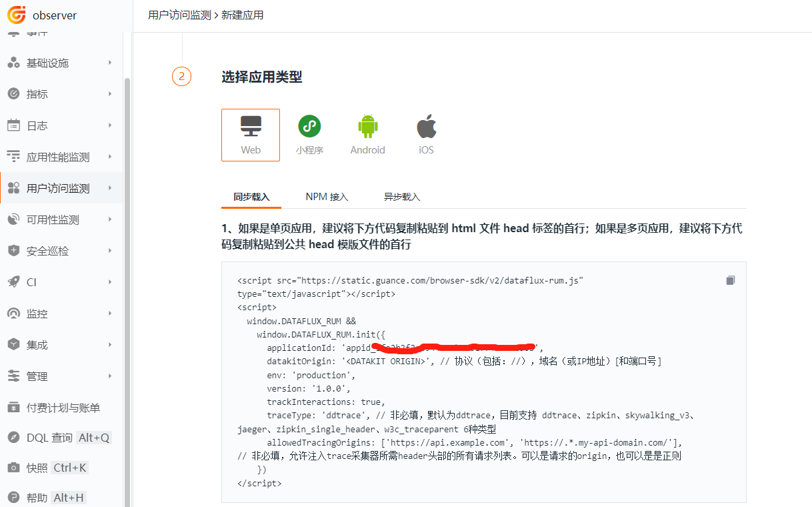Expand the 监控 submenu arrow
The image size is (812, 507).
coord(110,314)
